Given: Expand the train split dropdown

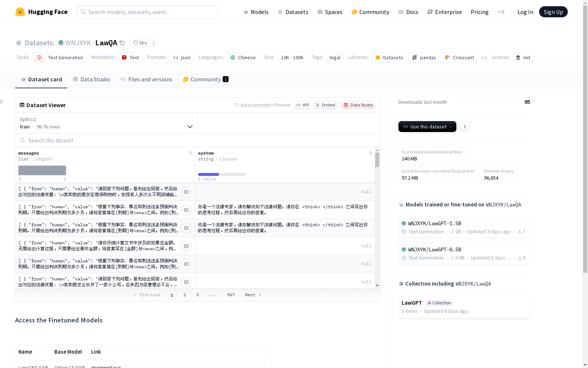Looking at the screenshot, I should (106, 123).
